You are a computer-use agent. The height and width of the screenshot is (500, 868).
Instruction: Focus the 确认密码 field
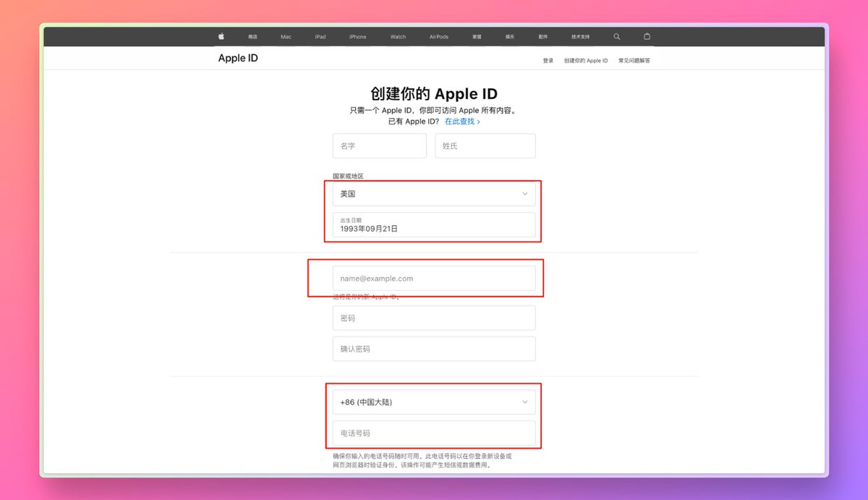tap(434, 349)
